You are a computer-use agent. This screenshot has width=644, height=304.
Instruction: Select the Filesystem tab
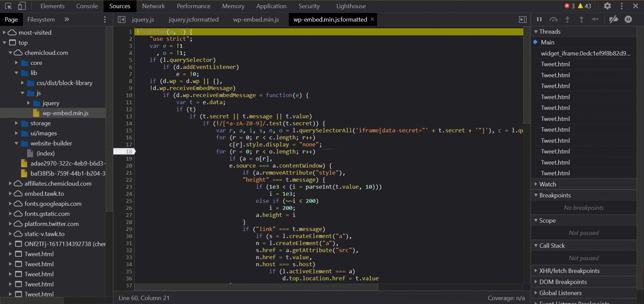click(x=41, y=19)
